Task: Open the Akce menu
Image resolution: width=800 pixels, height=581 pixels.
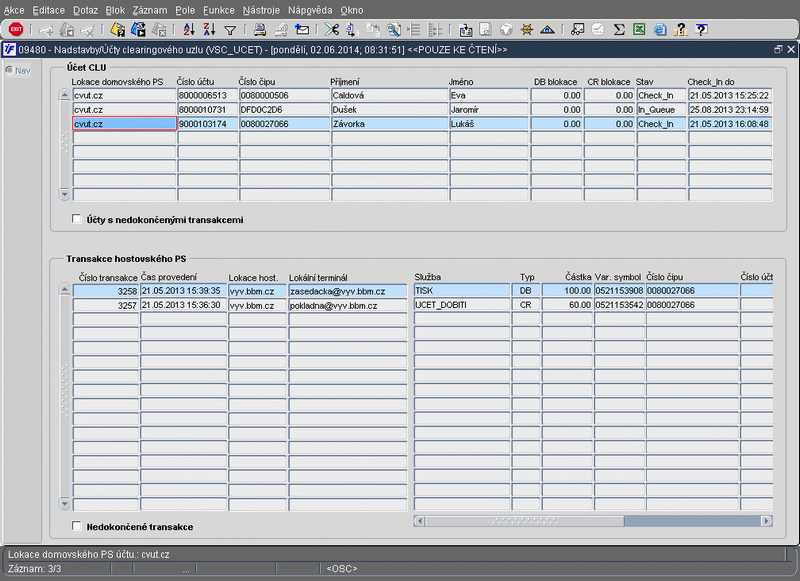Action: (14, 10)
